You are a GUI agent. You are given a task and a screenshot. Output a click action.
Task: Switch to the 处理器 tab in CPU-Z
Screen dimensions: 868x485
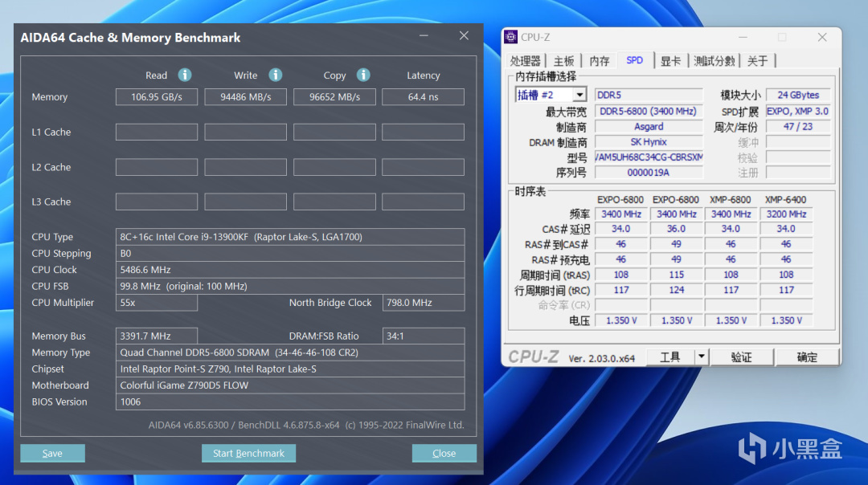pos(526,61)
